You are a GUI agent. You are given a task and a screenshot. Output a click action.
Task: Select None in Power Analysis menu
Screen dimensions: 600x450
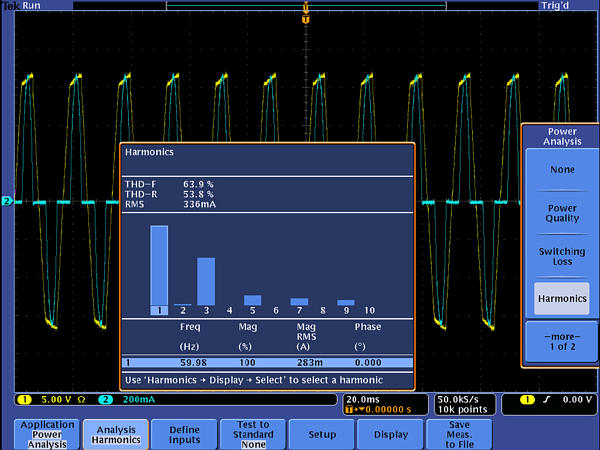pos(561,169)
